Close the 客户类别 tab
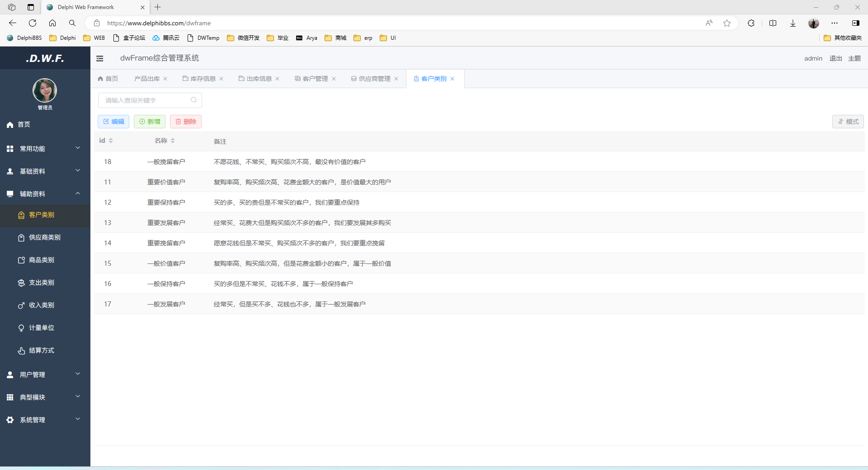 point(452,79)
